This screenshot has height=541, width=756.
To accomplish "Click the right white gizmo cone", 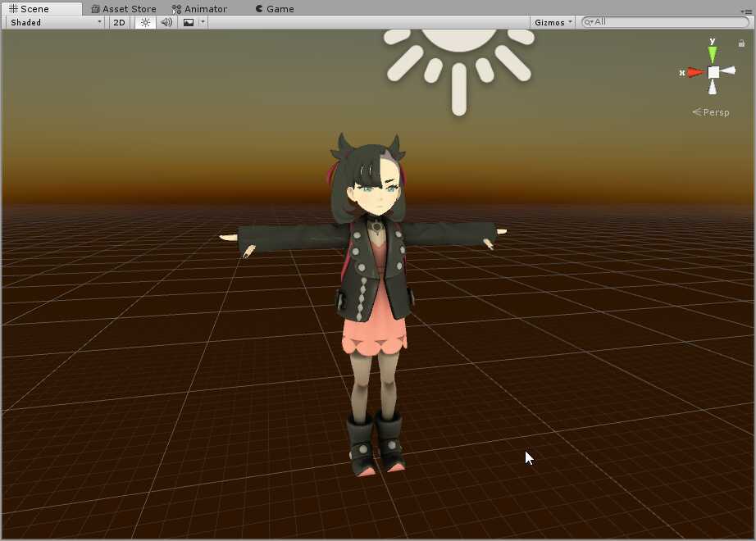I will (x=729, y=71).
